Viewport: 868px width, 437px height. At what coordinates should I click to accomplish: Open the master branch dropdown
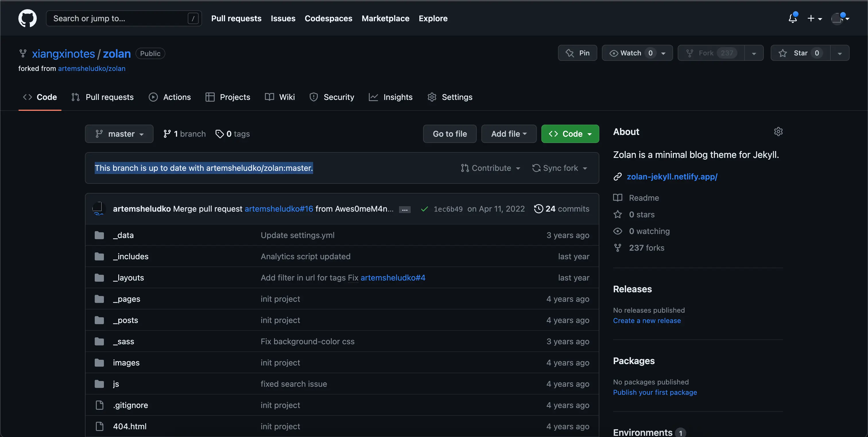pyautogui.click(x=119, y=134)
